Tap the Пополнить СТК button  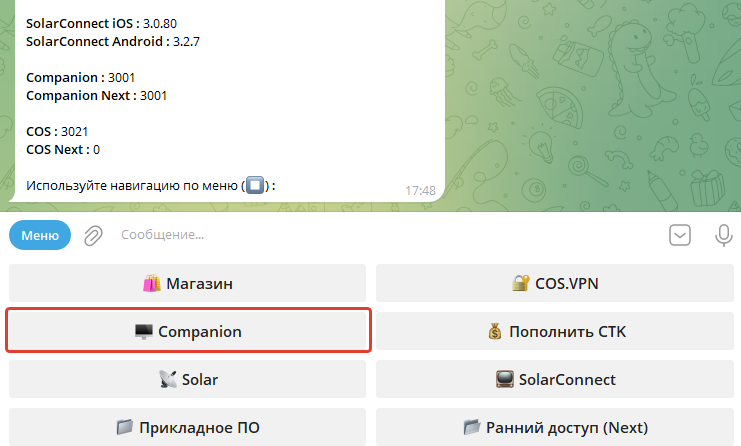coord(555,331)
